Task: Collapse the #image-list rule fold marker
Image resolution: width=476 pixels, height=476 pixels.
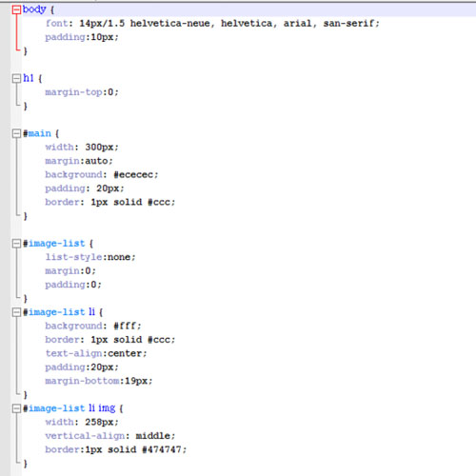Action: pyautogui.click(x=16, y=244)
